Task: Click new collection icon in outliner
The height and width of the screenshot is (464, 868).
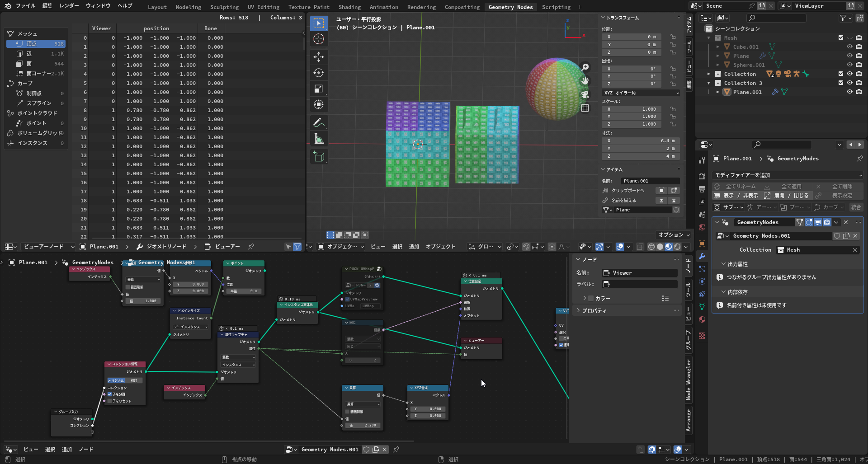Action: [860, 18]
